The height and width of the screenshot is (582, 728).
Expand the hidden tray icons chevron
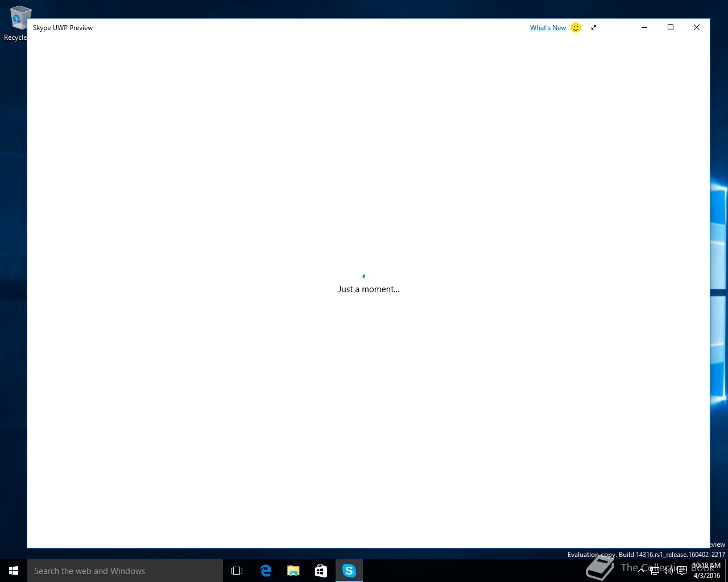pyautogui.click(x=641, y=571)
